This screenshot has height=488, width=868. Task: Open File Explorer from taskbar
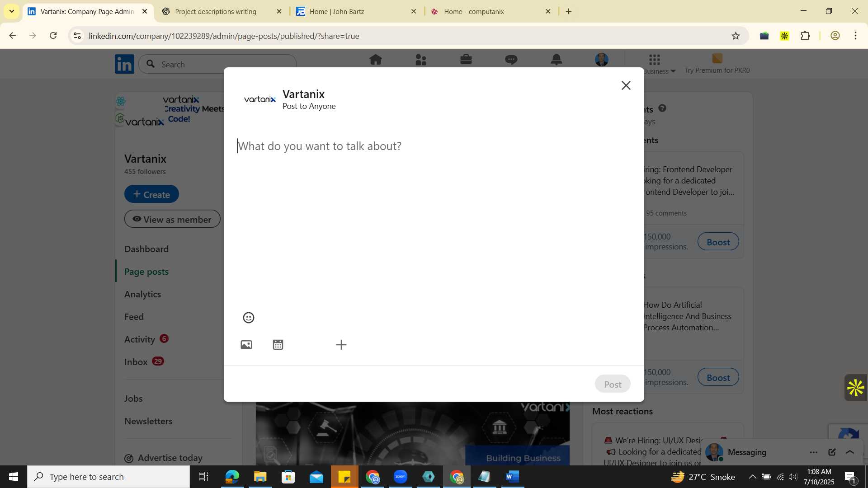point(260,477)
